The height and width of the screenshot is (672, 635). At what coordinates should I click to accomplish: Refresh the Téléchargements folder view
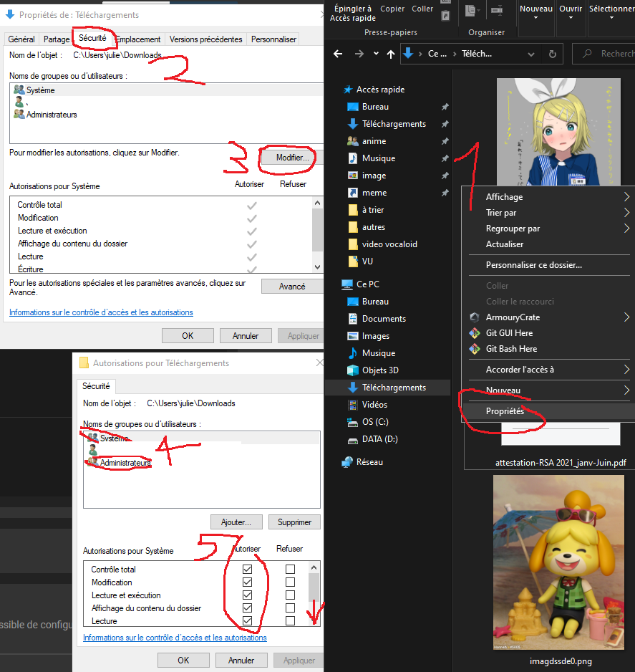[x=552, y=54]
